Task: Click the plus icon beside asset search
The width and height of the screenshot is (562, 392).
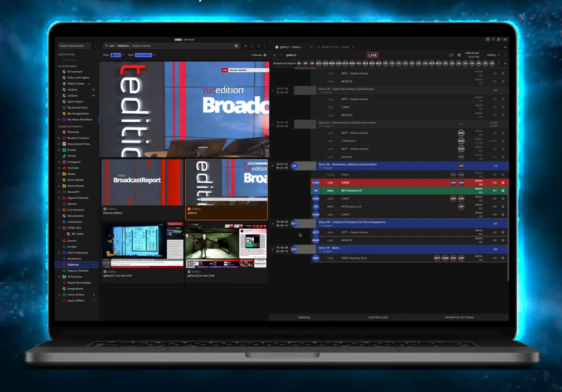Action: (246, 46)
